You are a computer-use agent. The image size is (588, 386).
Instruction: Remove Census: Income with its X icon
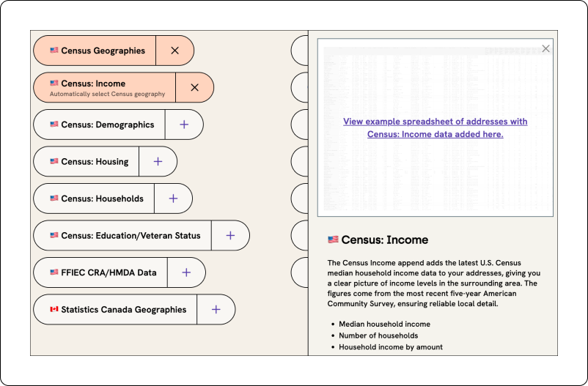coord(194,87)
